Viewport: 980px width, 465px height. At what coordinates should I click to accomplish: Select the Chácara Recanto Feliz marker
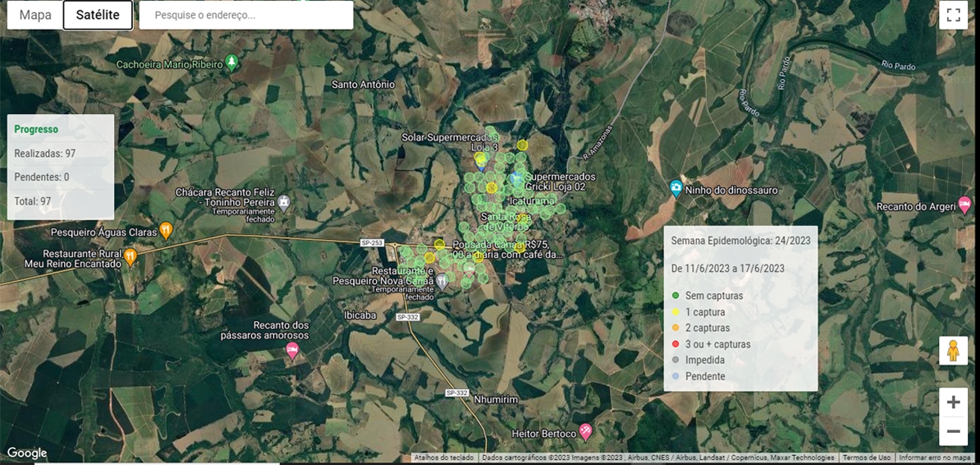point(284,201)
